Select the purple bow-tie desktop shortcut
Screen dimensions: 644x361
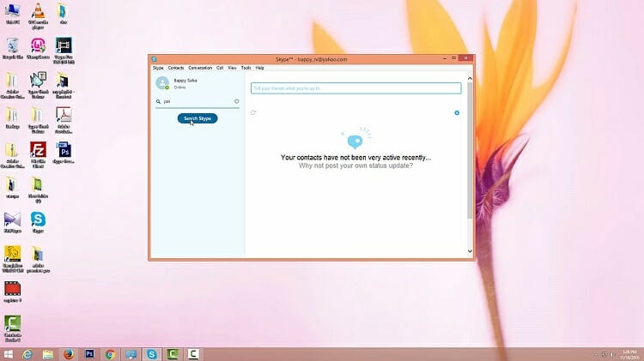12,223
